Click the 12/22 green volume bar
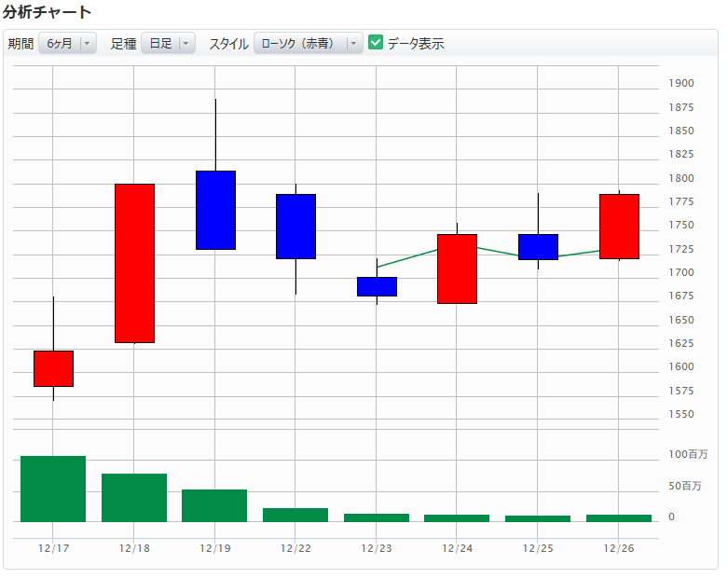This screenshot has height=579, width=728. click(x=295, y=515)
